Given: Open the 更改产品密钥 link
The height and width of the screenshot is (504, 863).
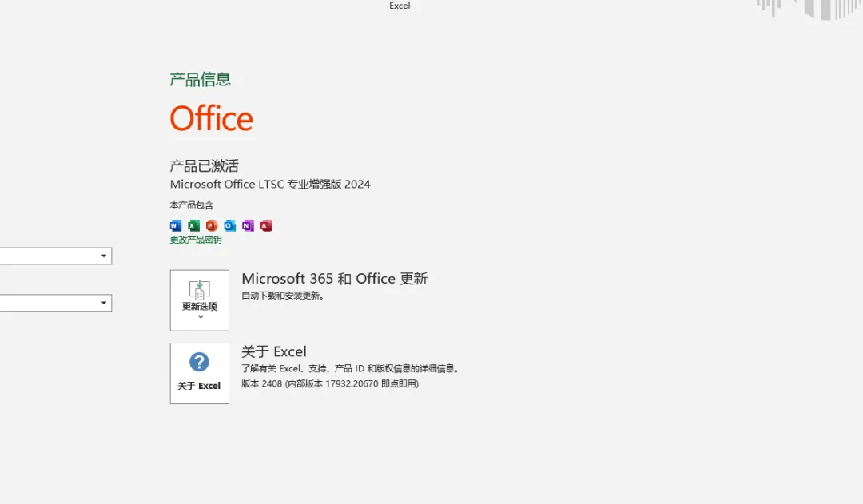Looking at the screenshot, I should coord(196,240).
